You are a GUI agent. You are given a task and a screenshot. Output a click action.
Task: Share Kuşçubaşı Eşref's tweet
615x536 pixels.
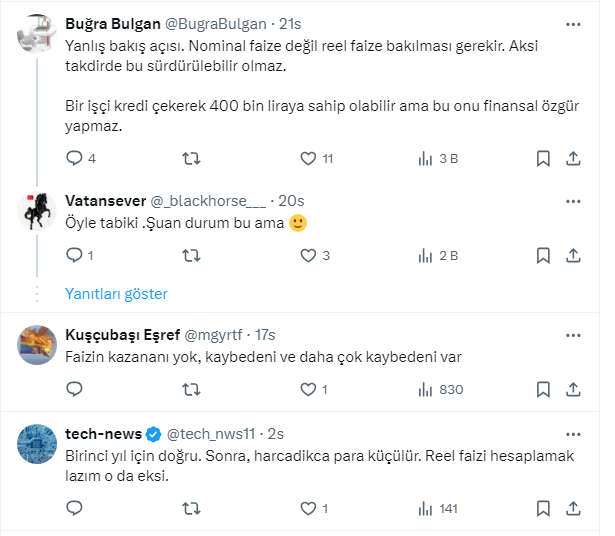pos(574,390)
